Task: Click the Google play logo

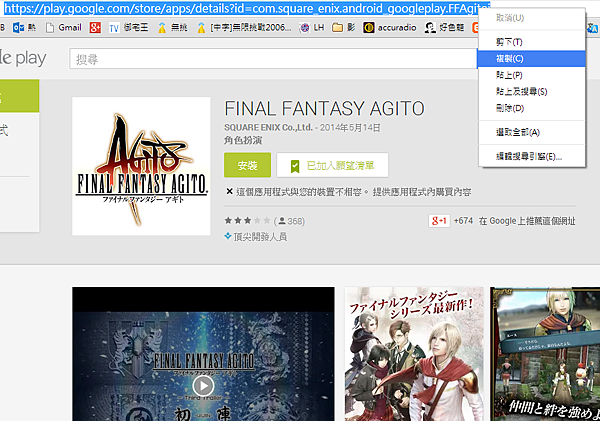Action: [23, 58]
